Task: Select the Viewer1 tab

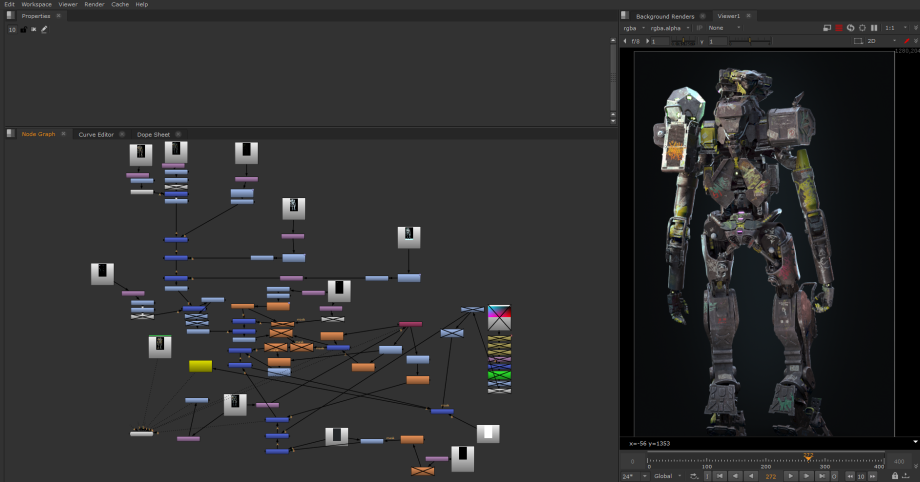Action: click(x=729, y=16)
